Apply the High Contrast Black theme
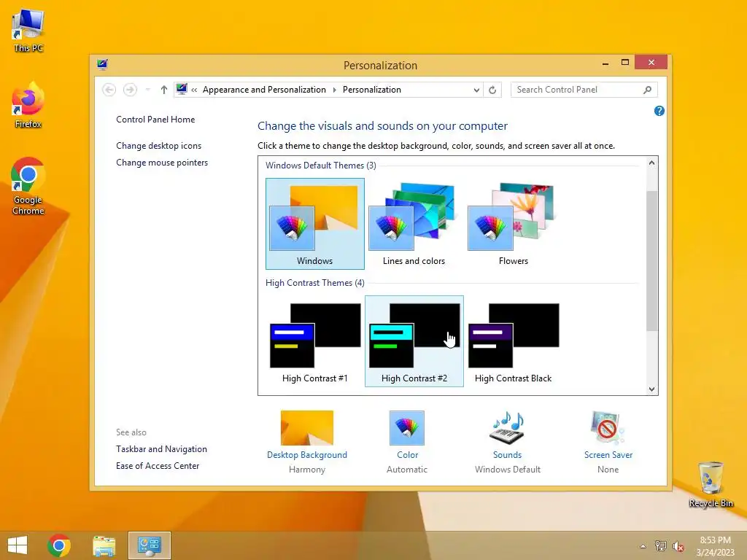This screenshot has height=560, width=747. (x=513, y=341)
